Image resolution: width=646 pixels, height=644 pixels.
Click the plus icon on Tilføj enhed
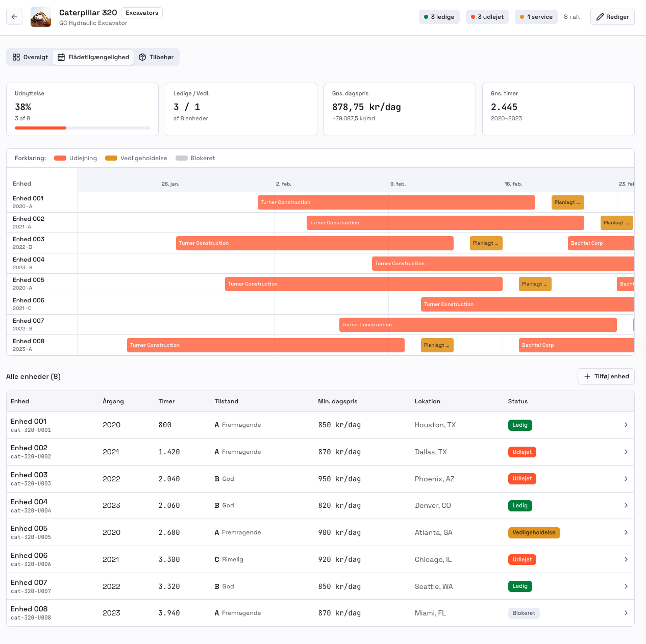coord(587,376)
